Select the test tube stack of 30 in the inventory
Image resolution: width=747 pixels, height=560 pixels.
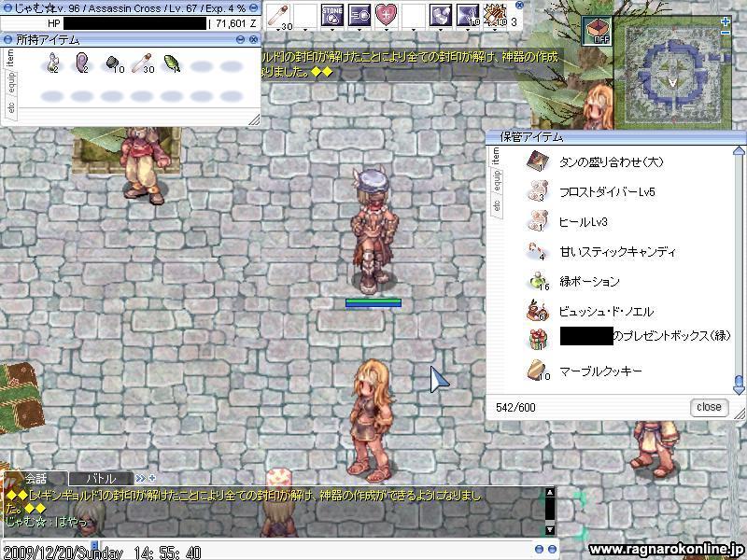tap(142, 63)
